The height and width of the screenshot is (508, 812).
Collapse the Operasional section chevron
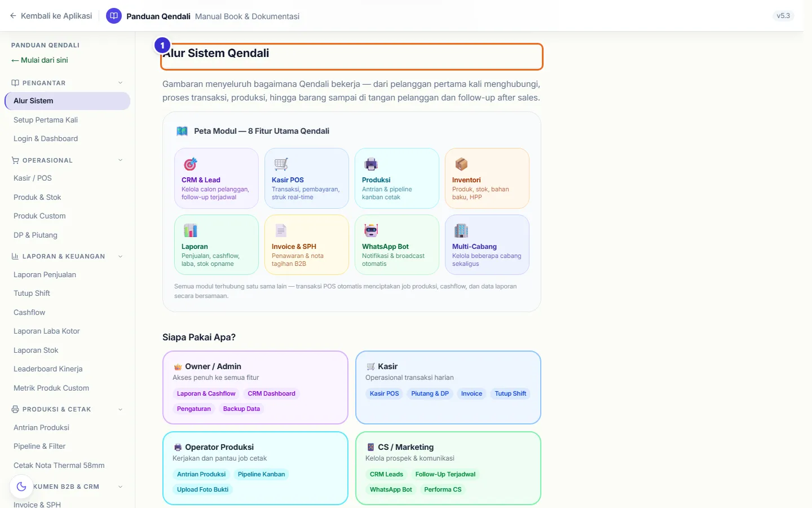click(x=120, y=160)
